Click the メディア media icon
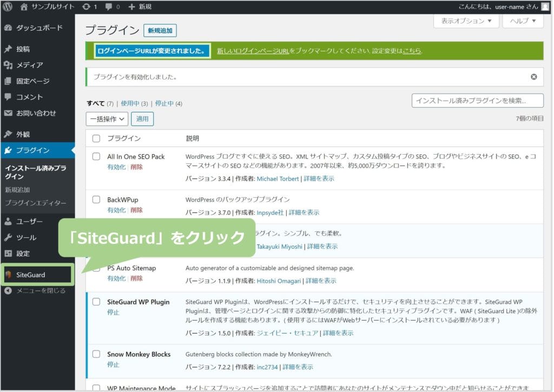 [8, 65]
